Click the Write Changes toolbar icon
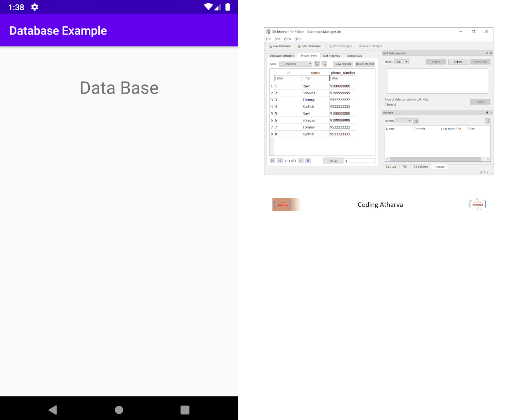 pos(330,46)
